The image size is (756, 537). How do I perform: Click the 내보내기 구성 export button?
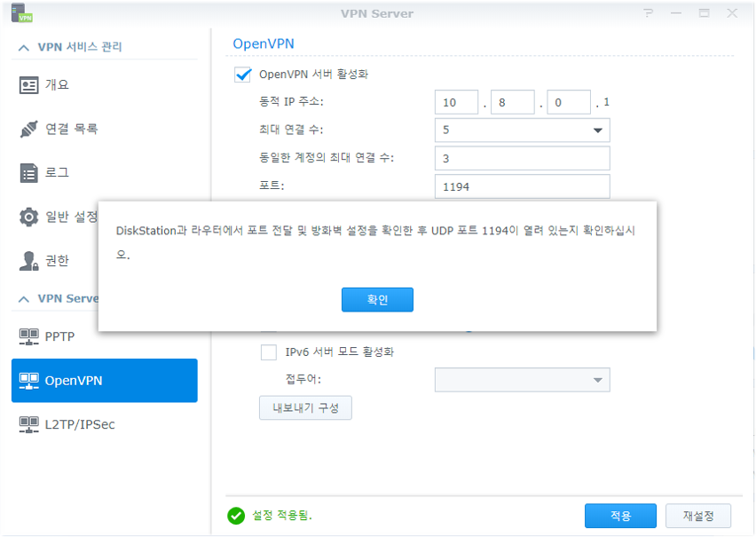tap(305, 408)
